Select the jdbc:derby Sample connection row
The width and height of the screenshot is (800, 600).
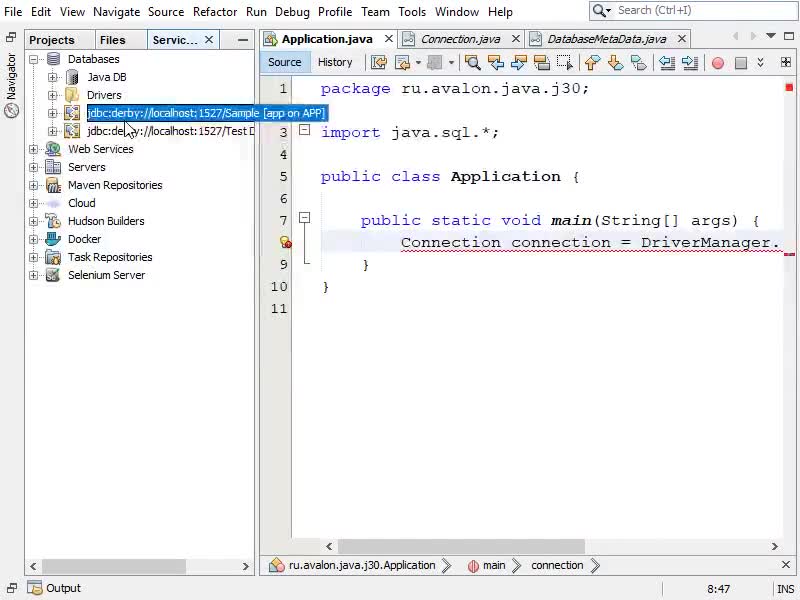[206, 113]
